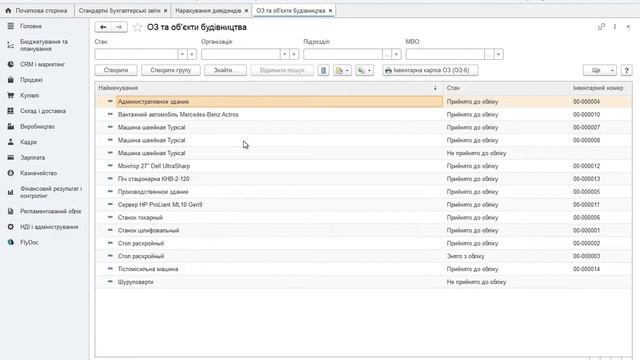
Task: Select row Сервер HP ProLiant ML10 Gen9
Action: (363, 204)
